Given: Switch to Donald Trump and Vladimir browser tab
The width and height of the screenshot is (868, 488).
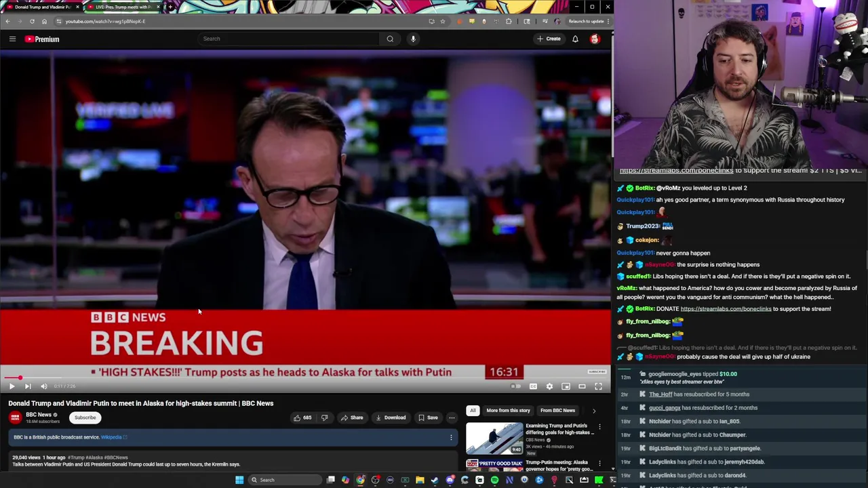Looking at the screenshot, I should click(x=42, y=7).
